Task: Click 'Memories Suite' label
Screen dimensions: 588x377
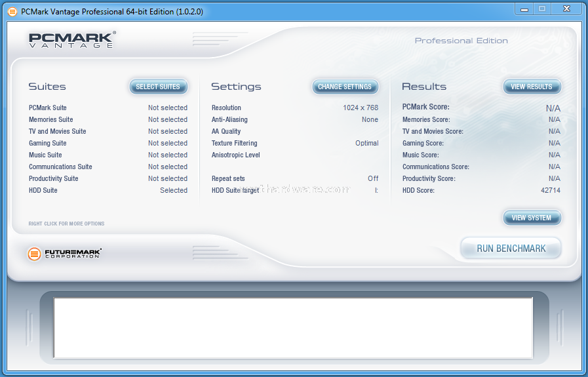Action: click(x=51, y=120)
